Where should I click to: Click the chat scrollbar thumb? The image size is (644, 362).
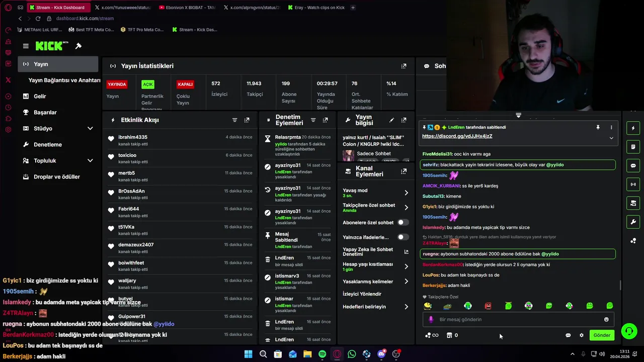click(620, 285)
